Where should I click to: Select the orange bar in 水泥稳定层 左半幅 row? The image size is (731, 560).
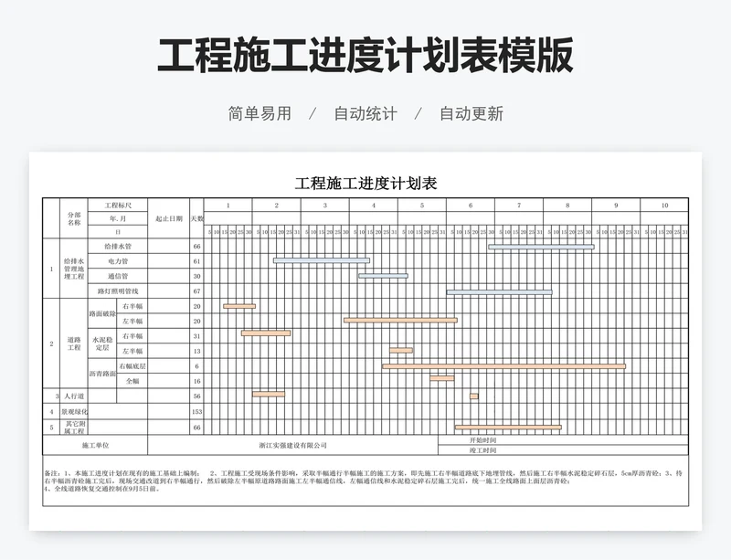(x=401, y=350)
